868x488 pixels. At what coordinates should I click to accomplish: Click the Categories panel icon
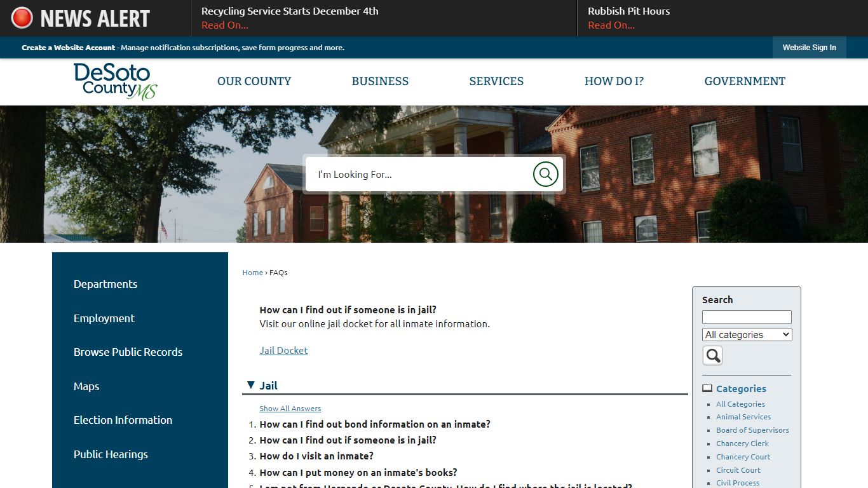tap(707, 388)
